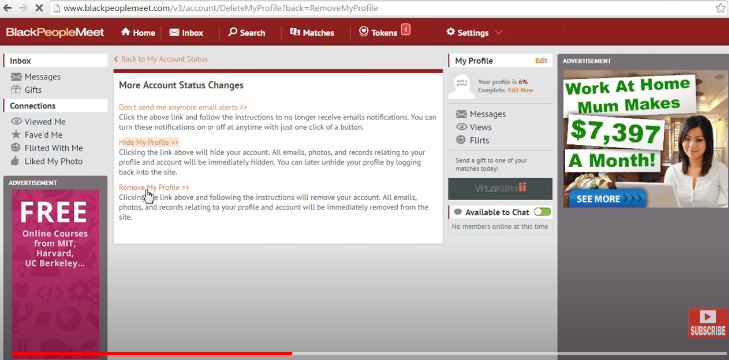Click the Hide My Profile link

pos(149,142)
